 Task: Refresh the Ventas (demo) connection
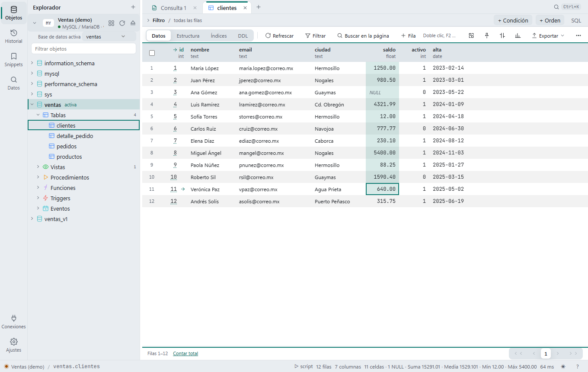click(122, 23)
